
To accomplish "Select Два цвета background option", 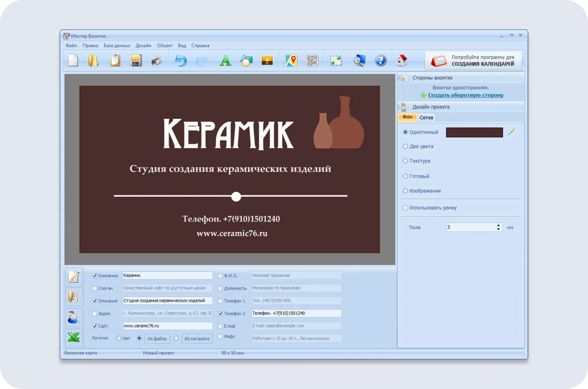I will (x=405, y=146).
